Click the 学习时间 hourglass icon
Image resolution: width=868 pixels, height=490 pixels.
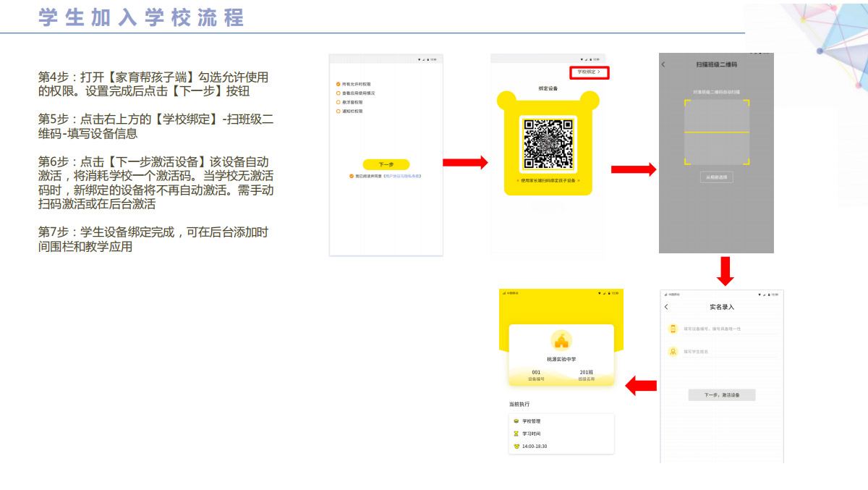[516, 434]
